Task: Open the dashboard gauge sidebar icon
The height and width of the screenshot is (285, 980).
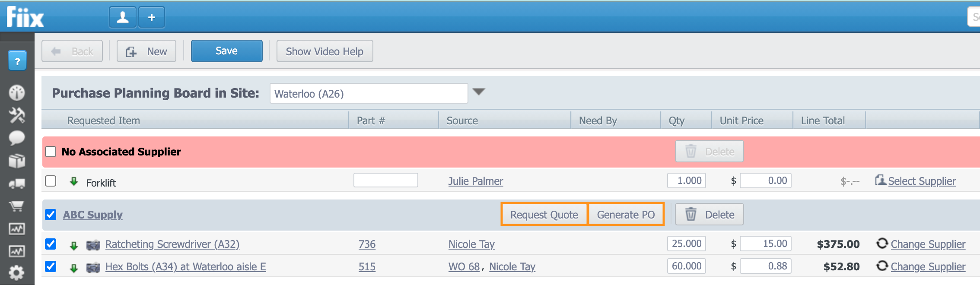Action: (17, 92)
